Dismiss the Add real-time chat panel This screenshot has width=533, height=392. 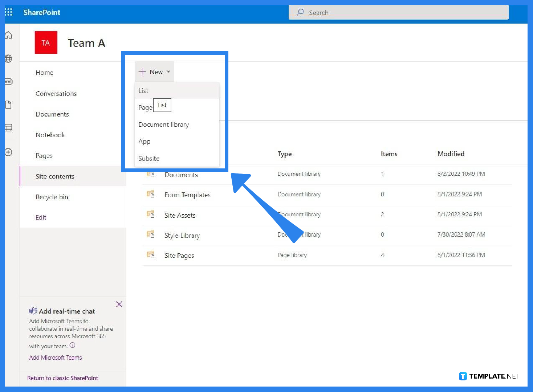119,304
